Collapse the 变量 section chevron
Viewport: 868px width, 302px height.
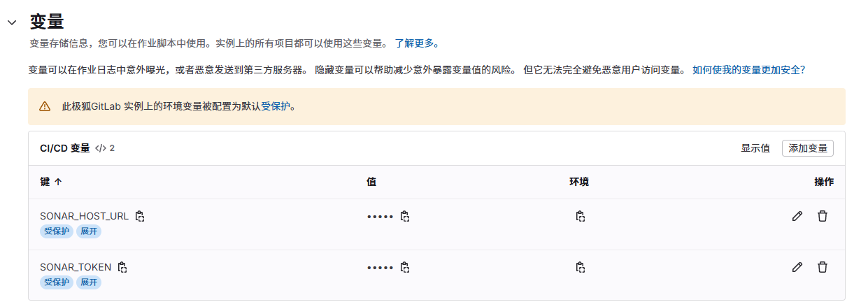[x=12, y=23]
